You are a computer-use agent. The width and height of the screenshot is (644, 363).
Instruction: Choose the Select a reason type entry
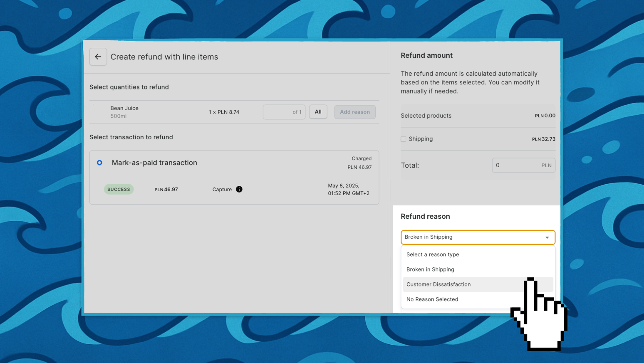[x=433, y=254]
